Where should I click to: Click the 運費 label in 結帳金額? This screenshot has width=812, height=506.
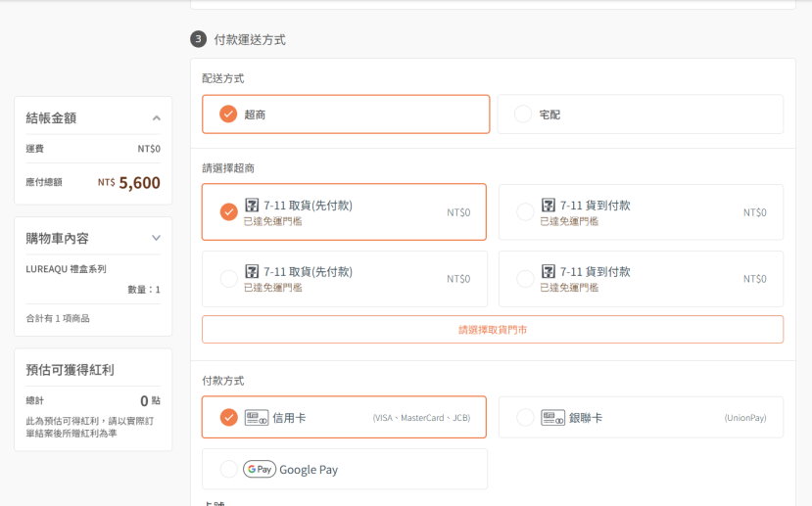35,149
